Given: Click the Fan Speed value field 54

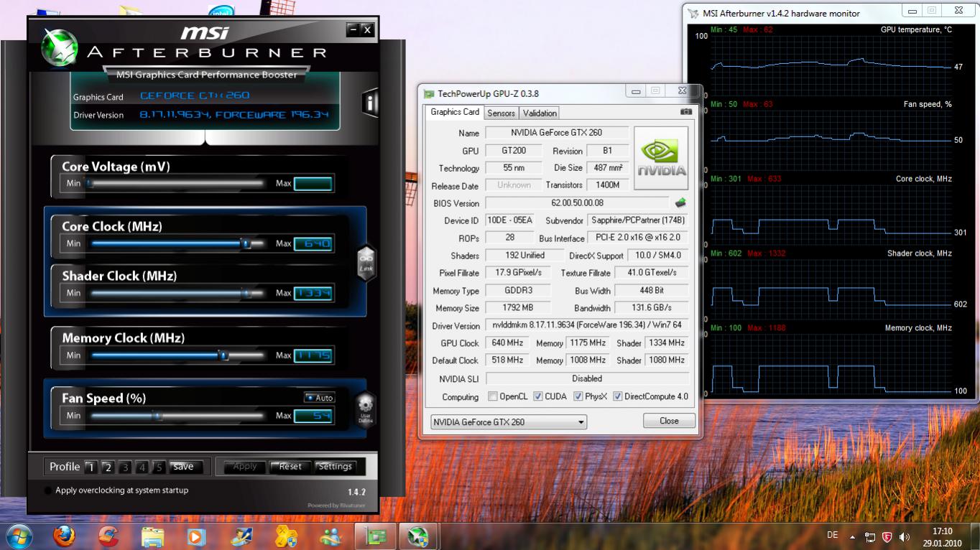Looking at the screenshot, I should 313,416.
